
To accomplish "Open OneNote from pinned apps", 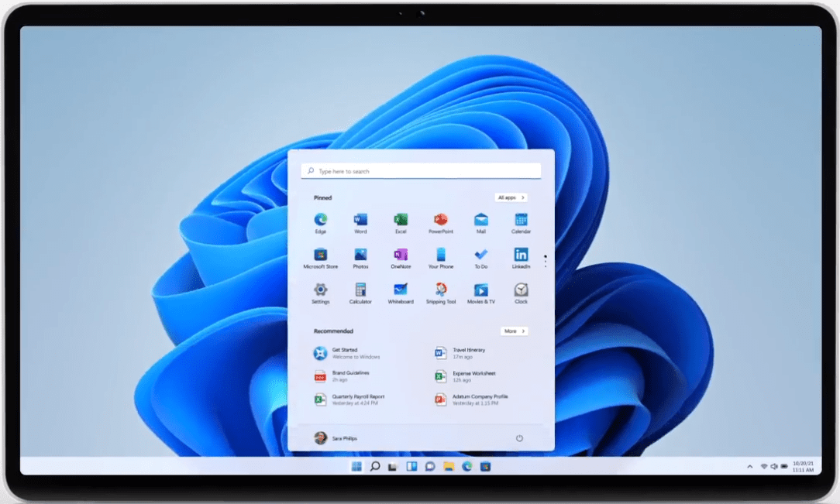I will [x=401, y=259].
